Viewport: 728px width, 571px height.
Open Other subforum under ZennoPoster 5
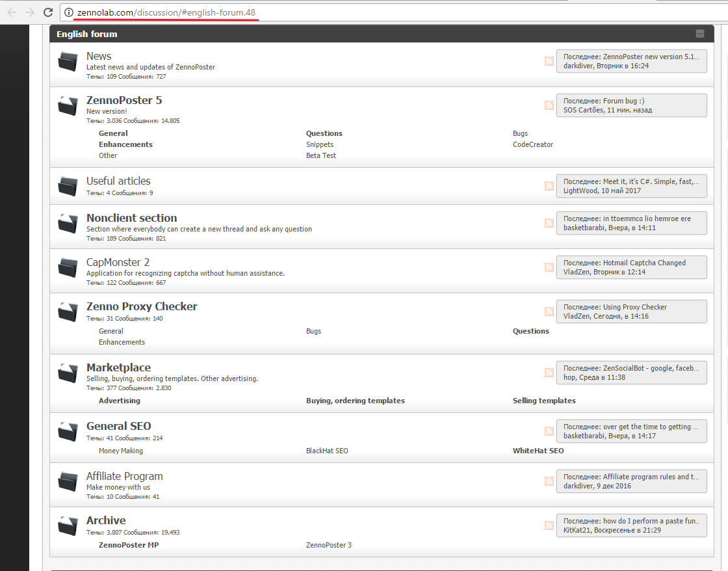[x=108, y=155]
